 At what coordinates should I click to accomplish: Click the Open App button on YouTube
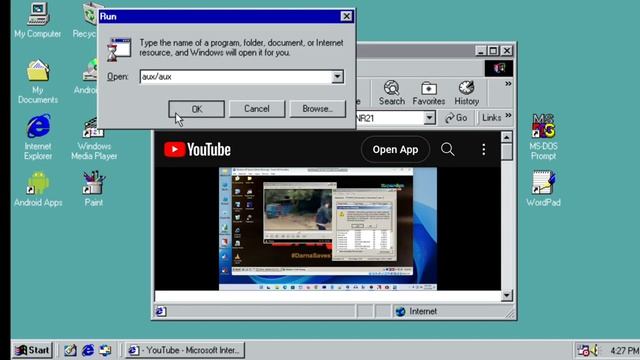click(x=395, y=149)
